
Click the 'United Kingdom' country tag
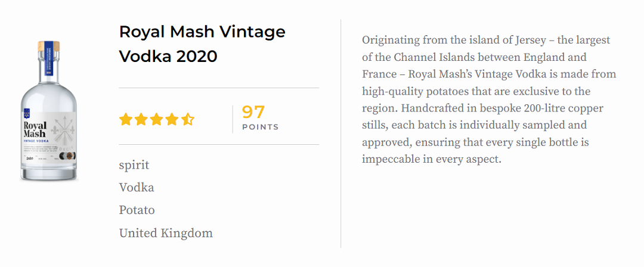click(166, 233)
